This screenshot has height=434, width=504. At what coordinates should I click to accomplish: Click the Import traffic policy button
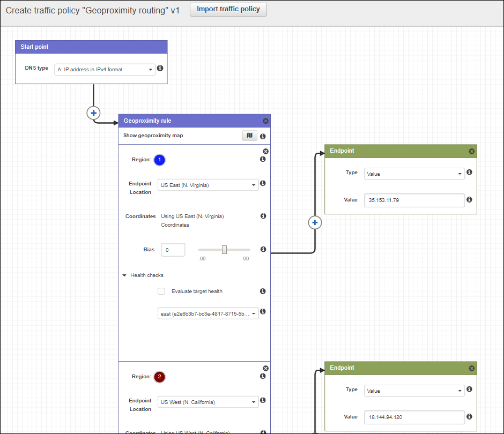(228, 9)
